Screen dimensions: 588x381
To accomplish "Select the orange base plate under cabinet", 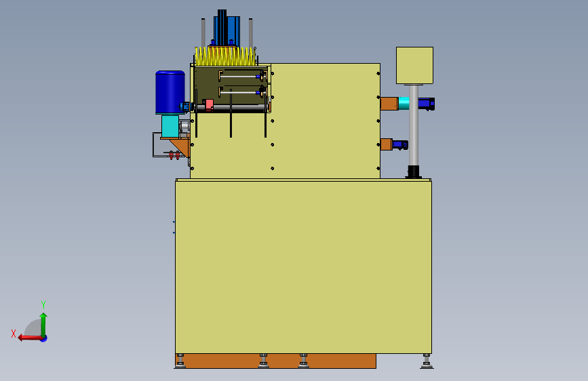I will [275, 361].
